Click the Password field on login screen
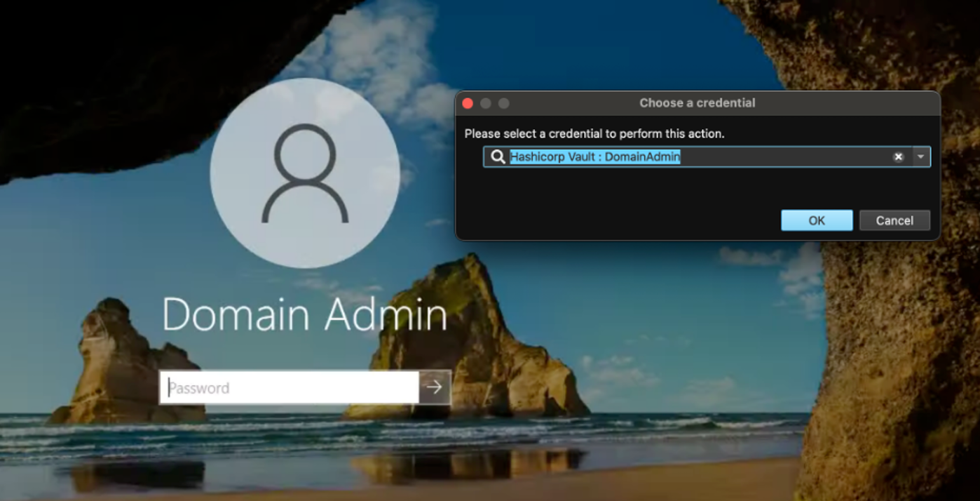Viewport: 980px width, 501px height. (x=290, y=388)
